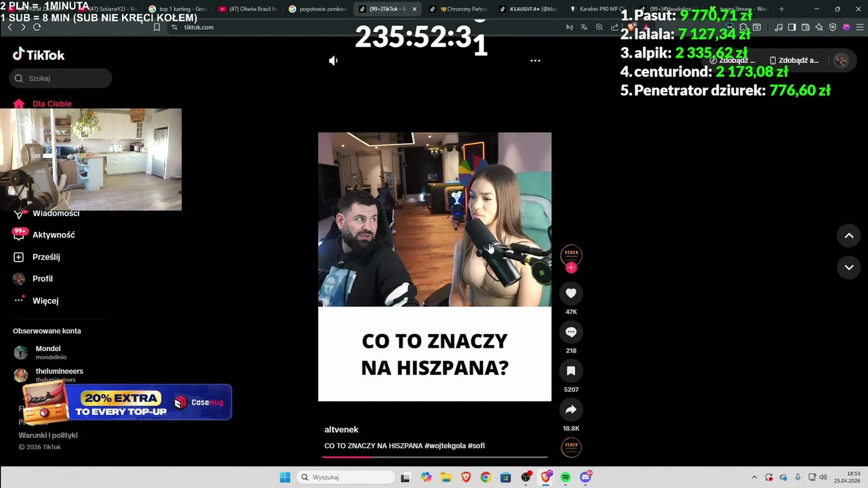
Task: Open File Explorer from the taskbar
Action: 446,477
